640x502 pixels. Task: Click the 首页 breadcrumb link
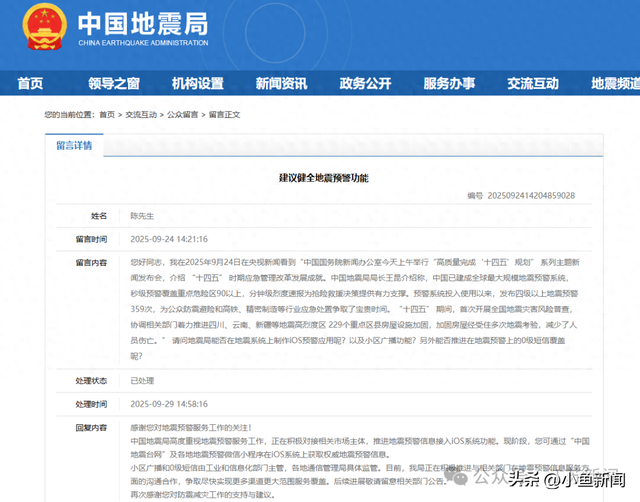(x=106, y=115)
